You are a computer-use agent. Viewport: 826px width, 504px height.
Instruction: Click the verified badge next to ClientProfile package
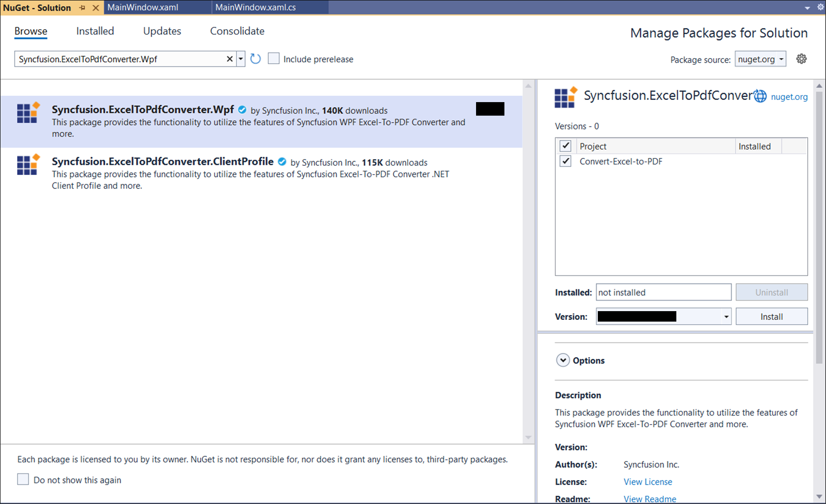(282, 162)
